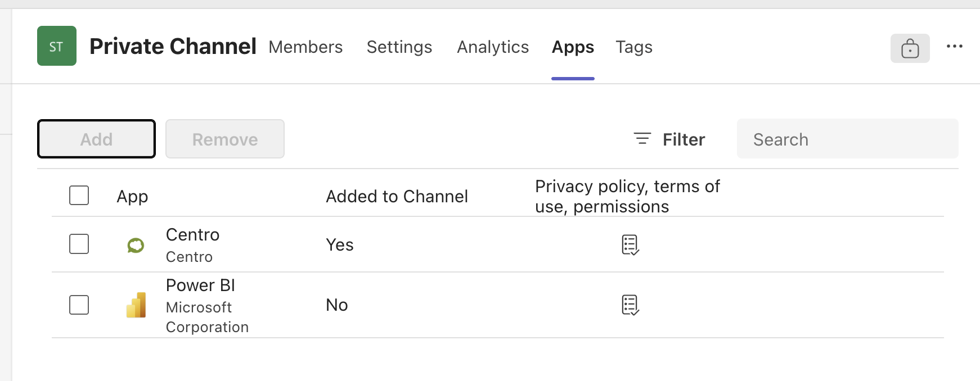Switch to the Members tab

305,47
